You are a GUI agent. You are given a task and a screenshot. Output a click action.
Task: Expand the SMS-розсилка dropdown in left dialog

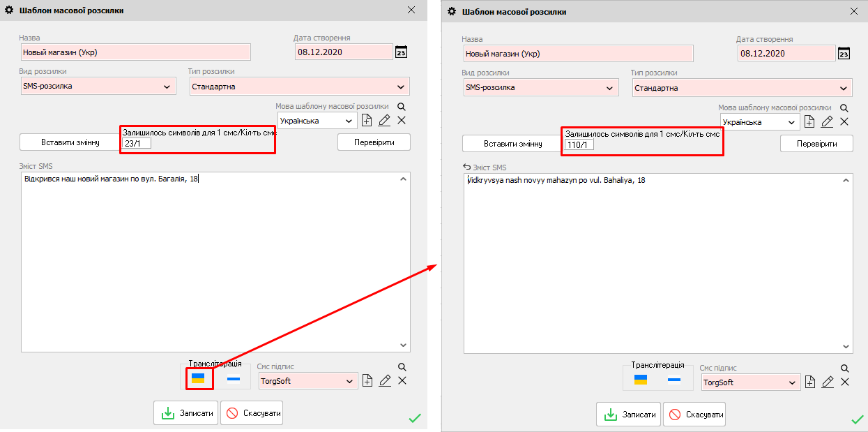pos(167,87)
